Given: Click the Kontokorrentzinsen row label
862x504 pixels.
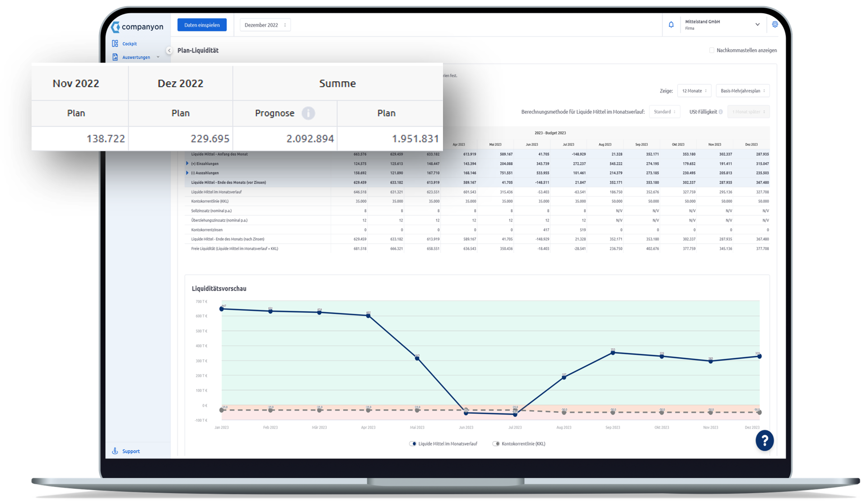Looking at the screenshot, I should click(207, 230).
